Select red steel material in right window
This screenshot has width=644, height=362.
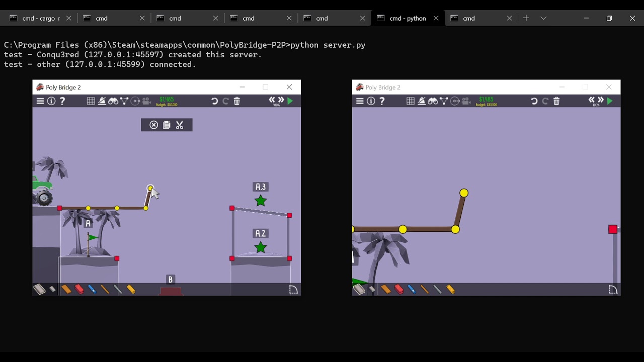398,289
